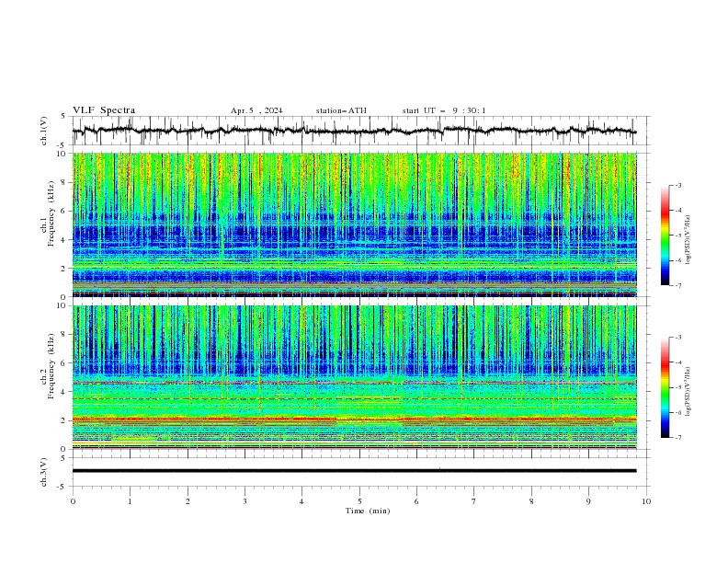Click time axis tick label "3"
This screenshot has width=728, height=563.
[245, 501]
